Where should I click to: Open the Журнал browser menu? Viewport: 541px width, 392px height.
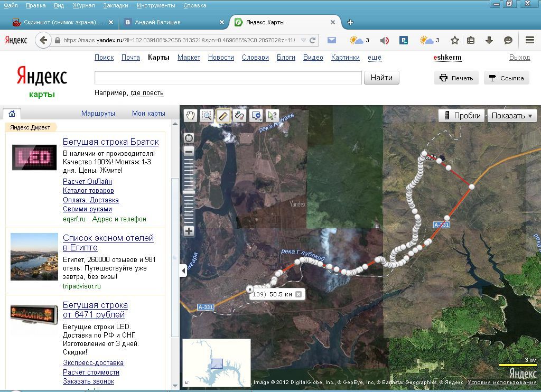(83, 5)
